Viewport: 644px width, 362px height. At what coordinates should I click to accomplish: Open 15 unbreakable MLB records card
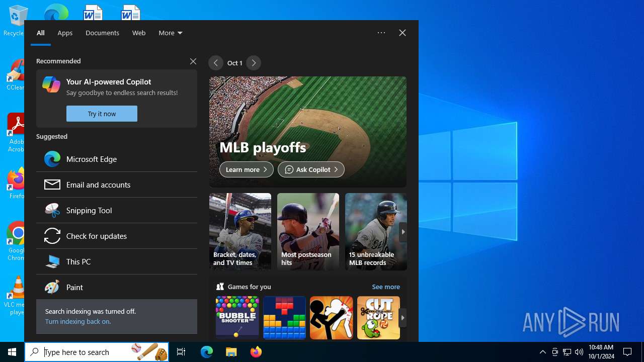pos(376,232)
